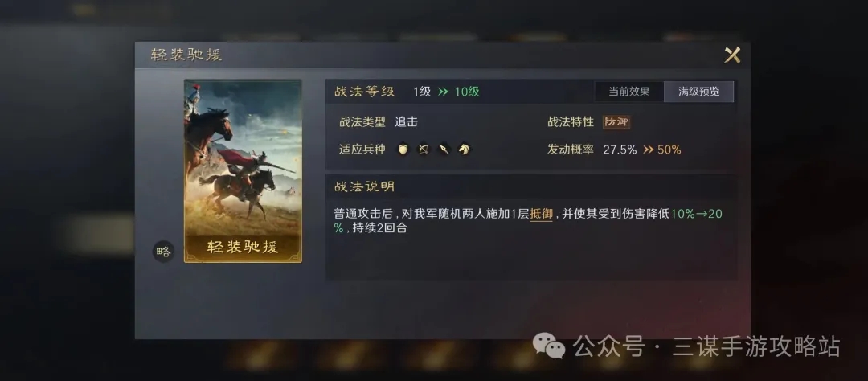Image resolution: width=868 pixels, height=381 pixels.
Task: Click the 轻装驰援 card name banner
Action: (243, 248)
